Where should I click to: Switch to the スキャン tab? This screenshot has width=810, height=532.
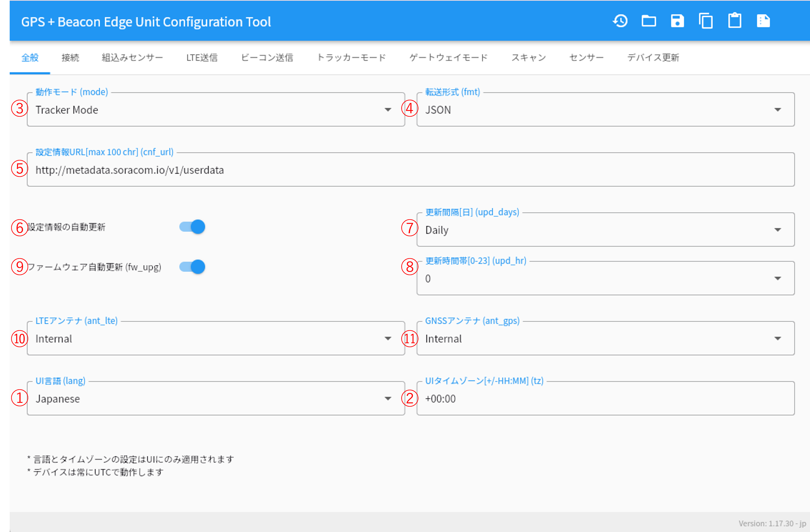tap(529, 57)
